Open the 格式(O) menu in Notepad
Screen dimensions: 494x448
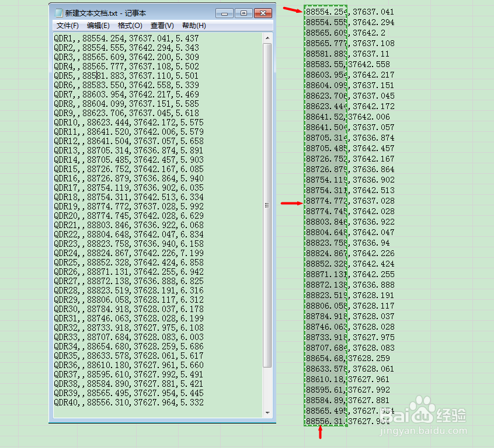[x=130, y=26]
